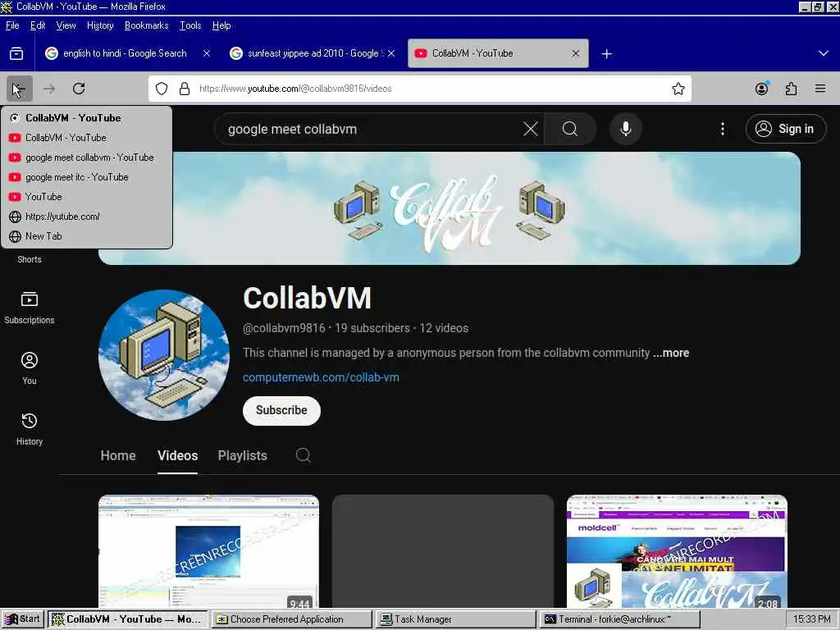Select plain YouTube entry in history dropdown
The image size is (840, 630).
(87, 197)
